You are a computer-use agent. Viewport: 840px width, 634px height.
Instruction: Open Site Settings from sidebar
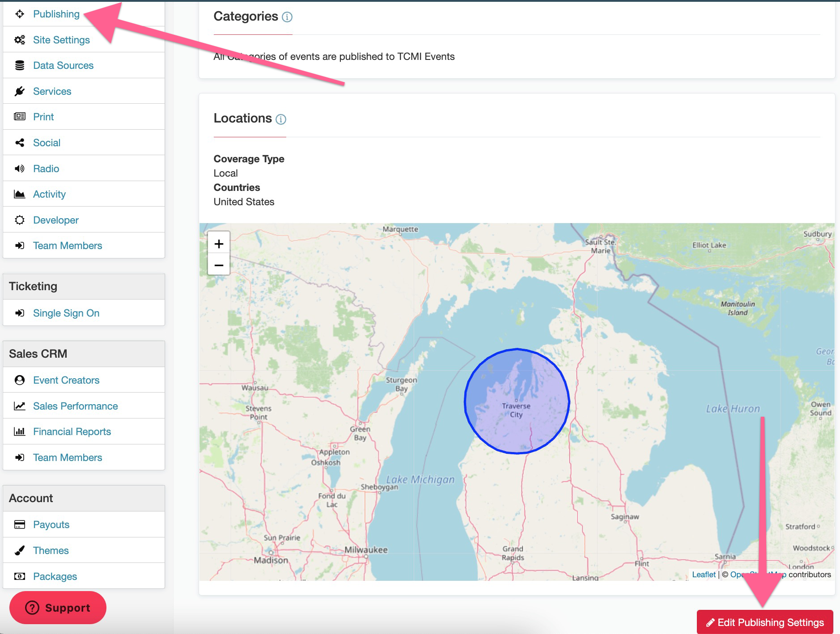coord(61,40)
